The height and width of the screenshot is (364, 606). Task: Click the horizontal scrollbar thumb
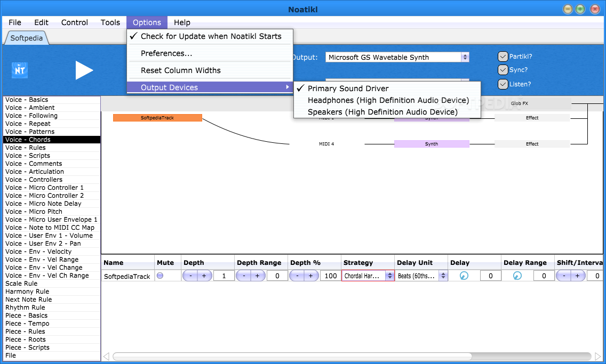click(292, 356)
